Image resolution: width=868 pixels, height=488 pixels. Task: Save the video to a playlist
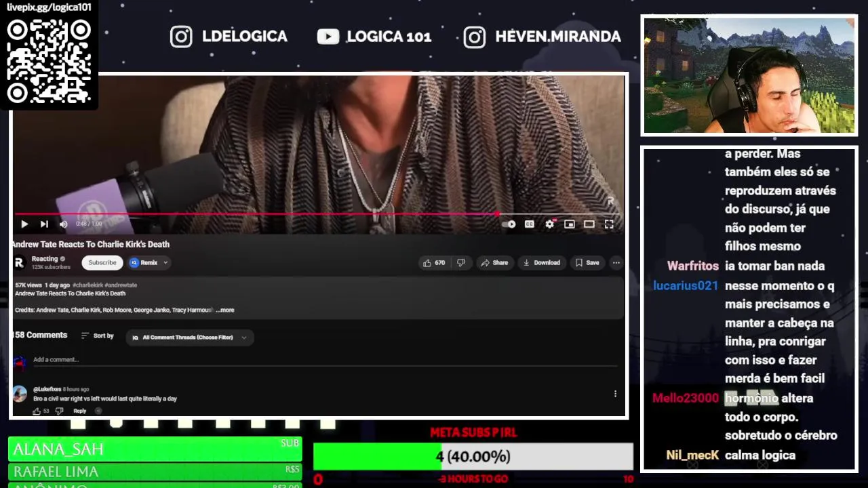[x=587, y=263]
